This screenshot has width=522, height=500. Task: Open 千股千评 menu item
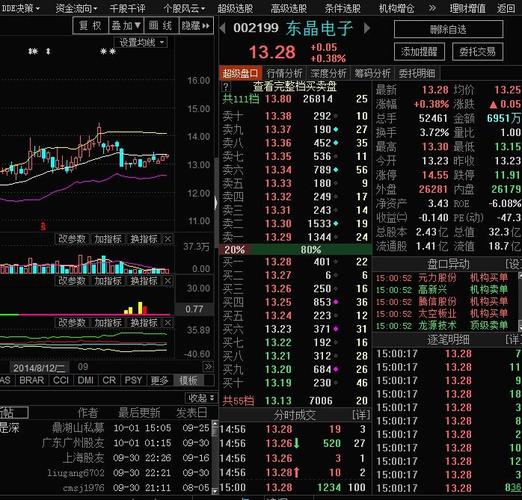pos(127,8)
